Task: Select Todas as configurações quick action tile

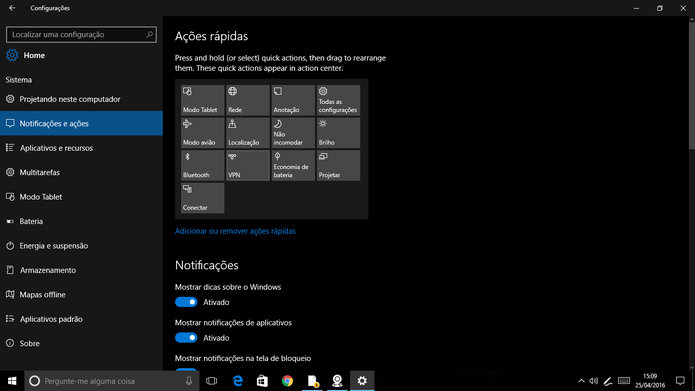Action: tap(338, 100)
